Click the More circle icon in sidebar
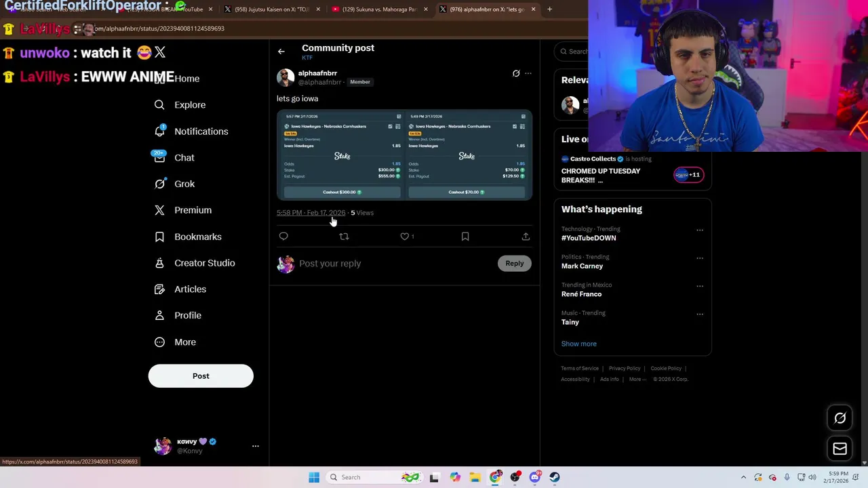The image size is (868, 488). [x=159, y=342]
